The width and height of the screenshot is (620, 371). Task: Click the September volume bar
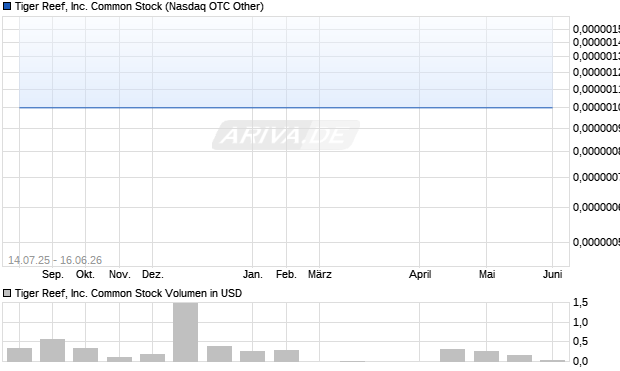click(53, 350)
